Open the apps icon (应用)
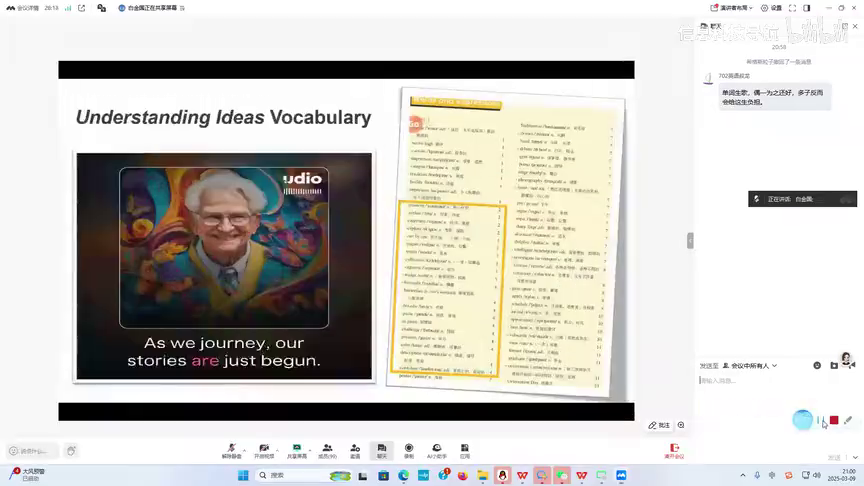Image resolution: width=864 pixels, height=486 pixels. (465, 449)
